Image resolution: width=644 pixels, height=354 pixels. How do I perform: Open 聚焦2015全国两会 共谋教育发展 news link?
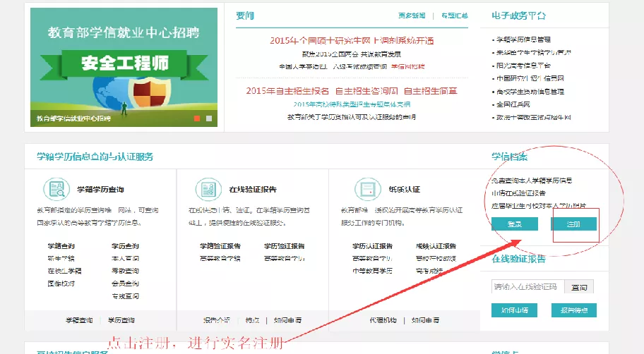click(x=352, y=54)
